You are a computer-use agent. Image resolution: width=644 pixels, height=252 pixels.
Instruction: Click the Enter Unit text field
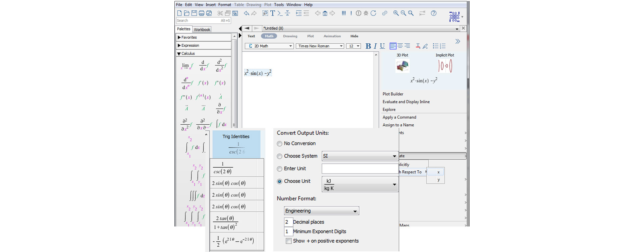coord(360,169)
